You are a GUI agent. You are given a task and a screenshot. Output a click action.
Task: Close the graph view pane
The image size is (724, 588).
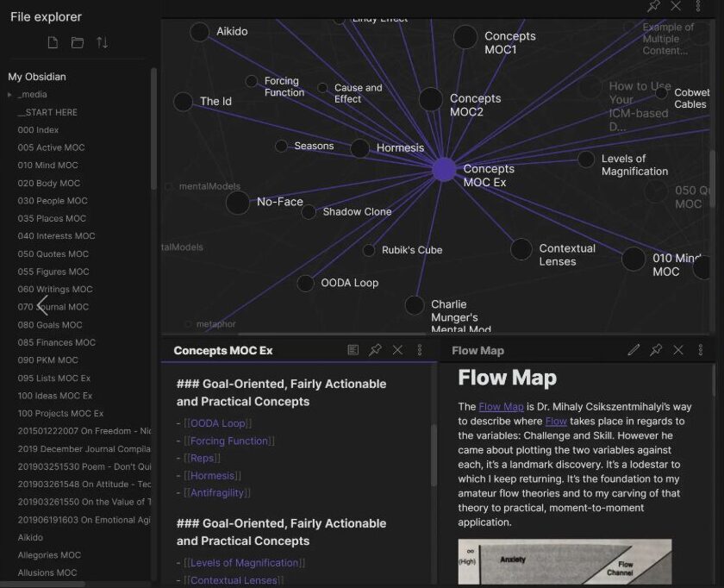tap(676, 6)
